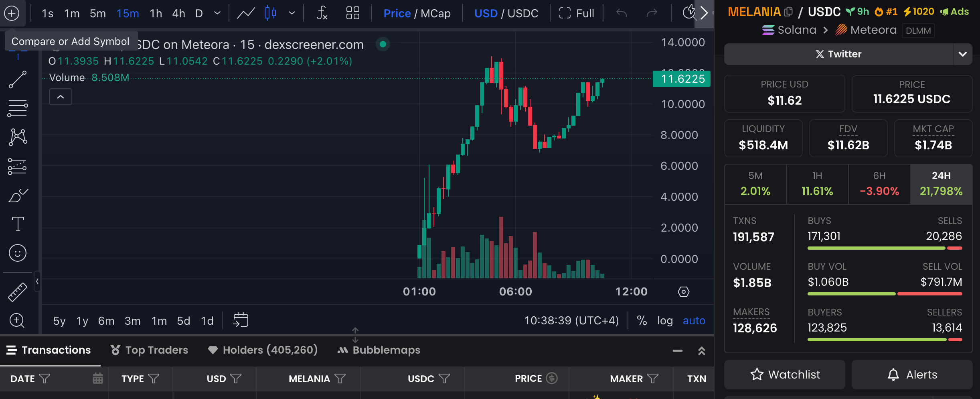Select the 1h timeframe
This screenshot has width=980, height=399.
point(156,13)
